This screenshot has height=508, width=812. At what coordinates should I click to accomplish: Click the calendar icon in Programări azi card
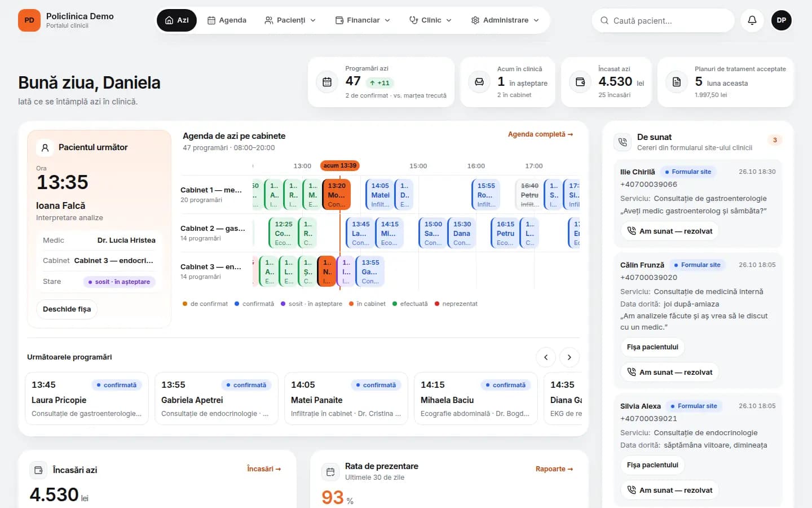[x=327, y=82]
